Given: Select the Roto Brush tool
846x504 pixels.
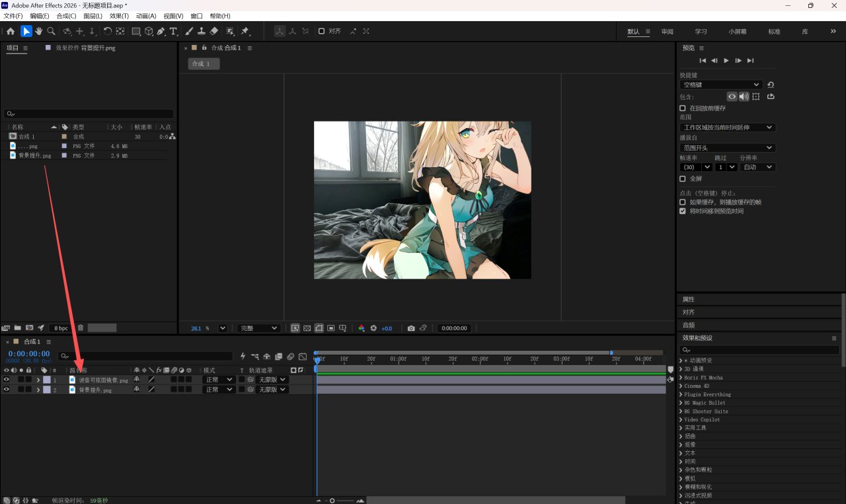Looking at the screenshot, I should coord(230,31).
